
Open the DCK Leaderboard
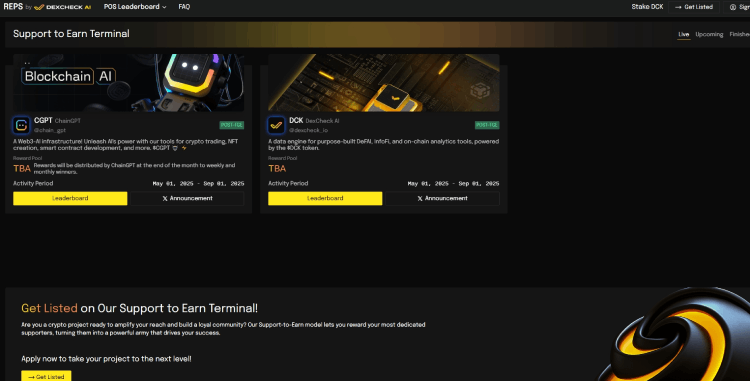point(325,198)
